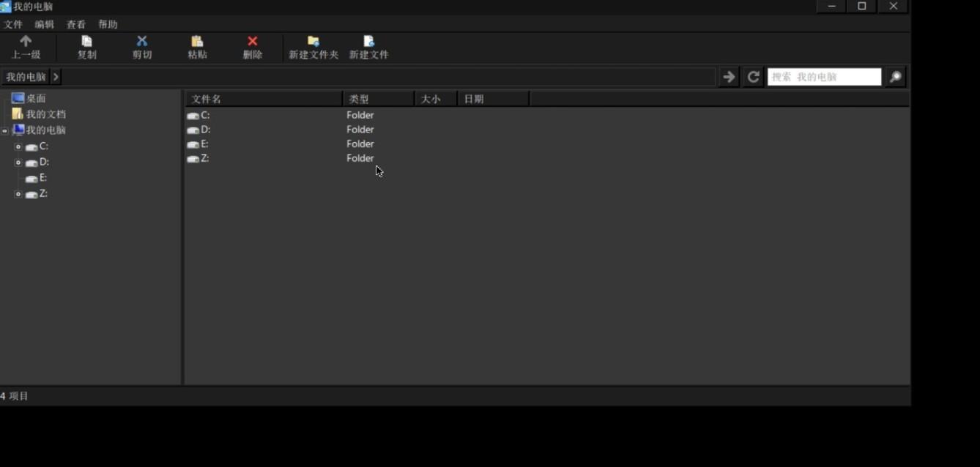
Task: Select the E: drive in file list
Action: click(204, 144)
